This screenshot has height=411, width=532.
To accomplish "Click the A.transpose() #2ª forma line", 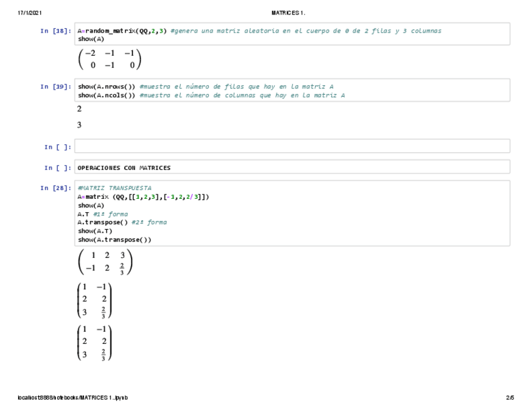I will (122, 222).
